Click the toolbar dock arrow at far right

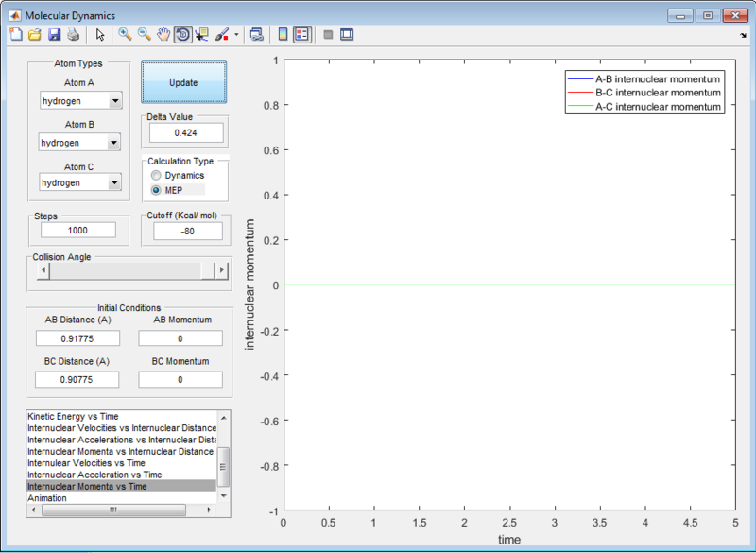[x=743, y=36]
